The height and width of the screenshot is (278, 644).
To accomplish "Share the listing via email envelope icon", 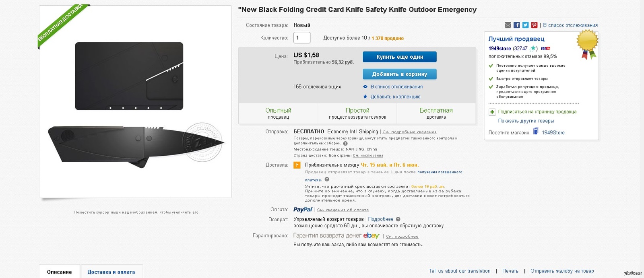I will pyautogui.click(x=508, y=25).
